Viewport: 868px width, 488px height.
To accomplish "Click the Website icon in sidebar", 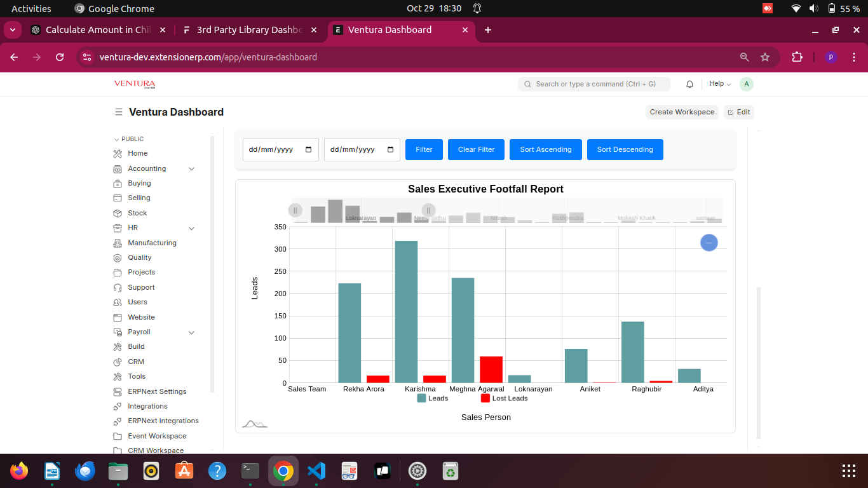I will tap(117, 317).
